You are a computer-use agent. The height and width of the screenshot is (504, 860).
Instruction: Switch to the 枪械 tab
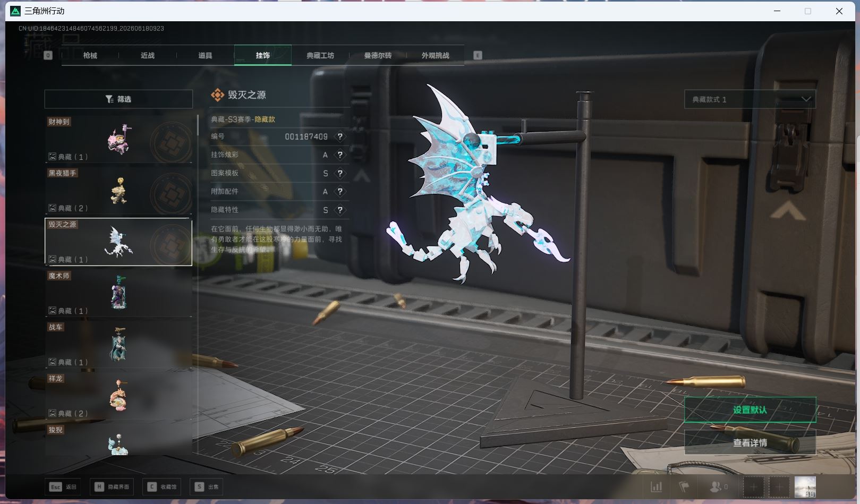pyautogui.click(x=90, y=55)
